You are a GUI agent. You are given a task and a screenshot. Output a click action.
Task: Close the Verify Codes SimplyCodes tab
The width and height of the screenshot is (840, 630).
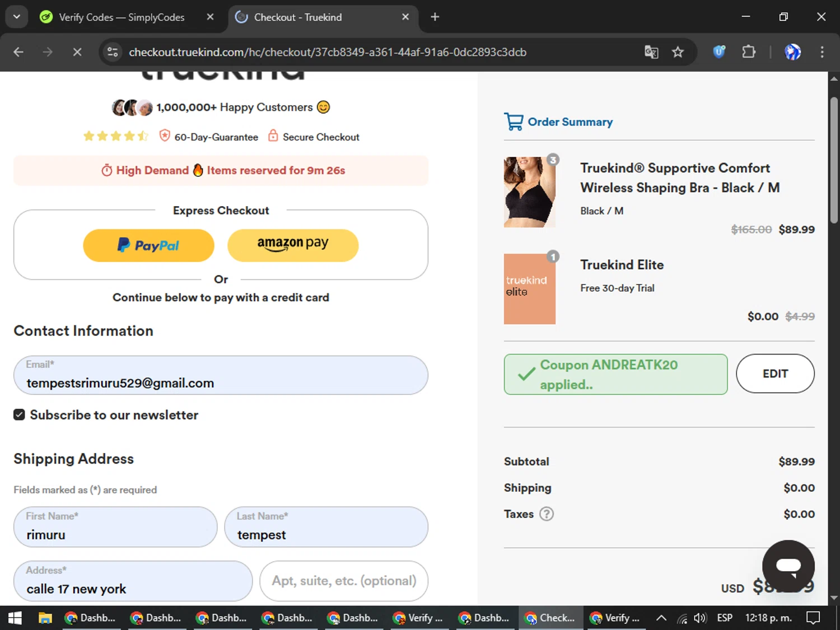pos(210,17)
